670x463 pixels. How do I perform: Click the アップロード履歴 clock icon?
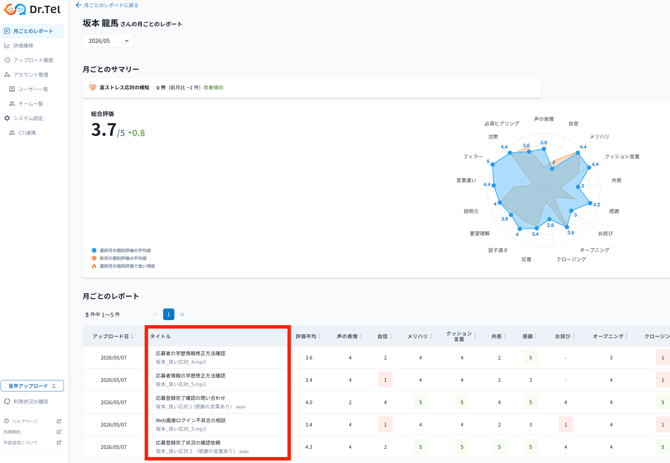click(7, 60)
